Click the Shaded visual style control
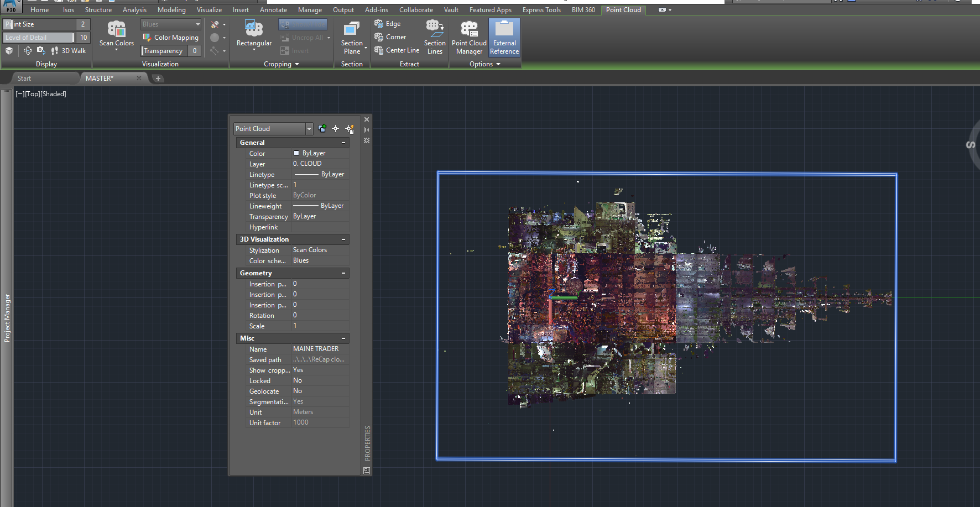Screen dimensions: 980x507 (53, 94)
